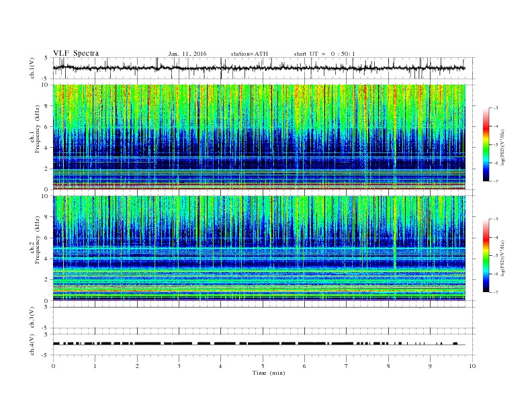Click the time axis tick label "7"
Screen dimensions: 532x411
click(x=347, y=366)
